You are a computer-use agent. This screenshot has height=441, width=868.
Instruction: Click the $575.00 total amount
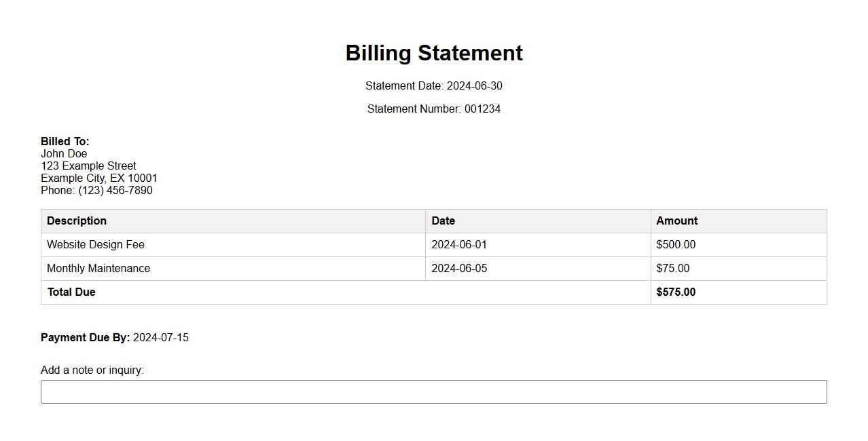676,292
